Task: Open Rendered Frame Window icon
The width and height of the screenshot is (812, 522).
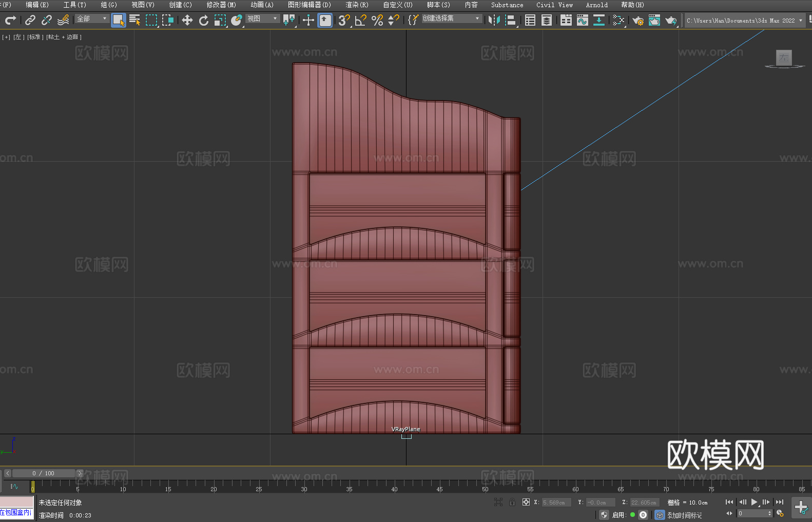Action: pos(654,20)
